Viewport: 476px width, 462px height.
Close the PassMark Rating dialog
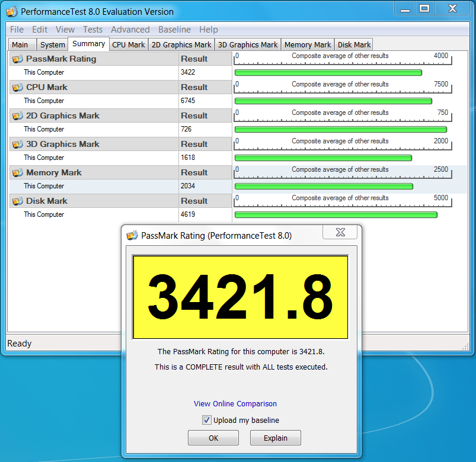[x=340, y=232]
